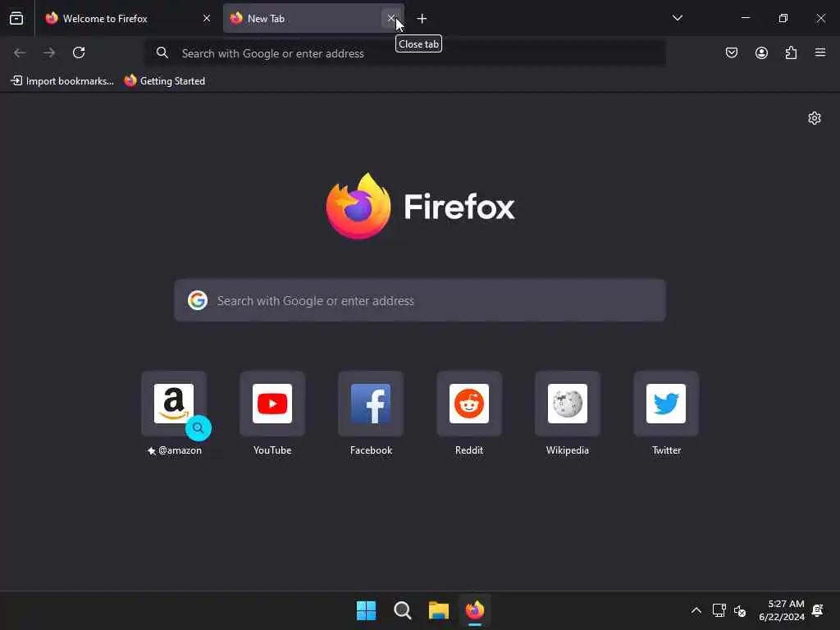The image size is (840, 630).
Task: Open the Reddit shortcut tile
Action: pos(469,404)
